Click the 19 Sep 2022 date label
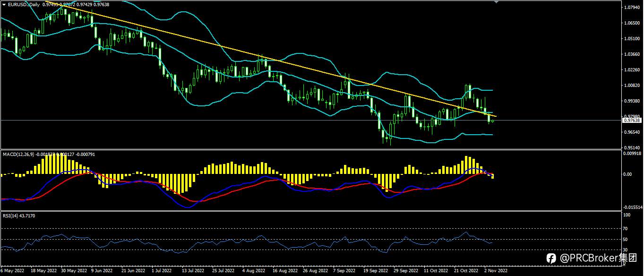The height and width of the screenshot is (276, 644). pyautogui.click(x=375, y=271)
